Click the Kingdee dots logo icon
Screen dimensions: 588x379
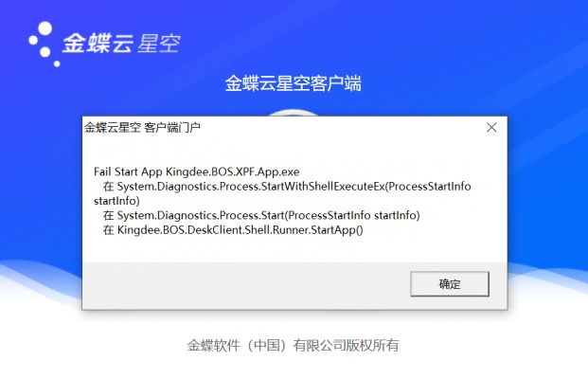(45, 44)
